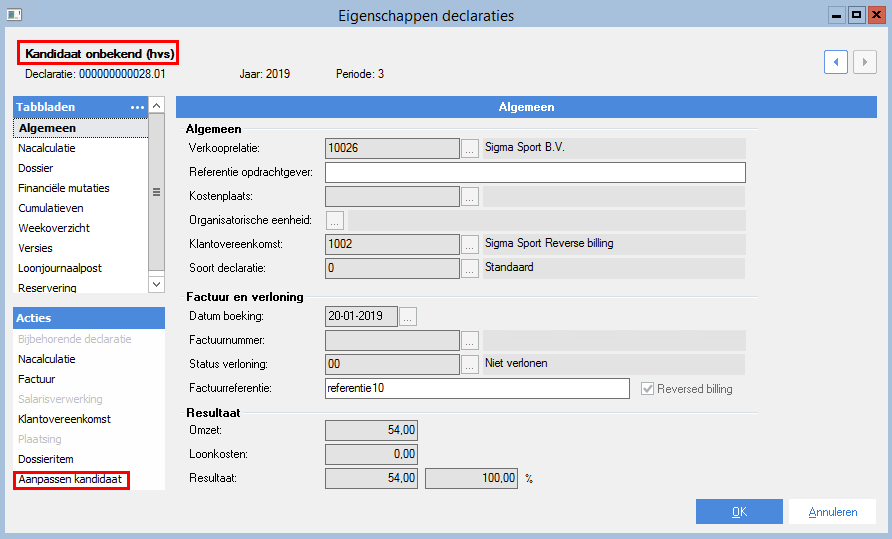The width and height of the screenshot is (892, 539).
Task: Maximize the Eigenschappen declaraties window
Action: click(x=856, y=15)
